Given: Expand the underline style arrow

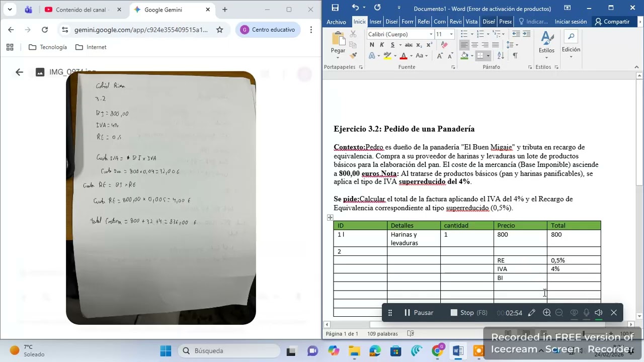Looking at the screenshot, I should (x=399, y=45).
